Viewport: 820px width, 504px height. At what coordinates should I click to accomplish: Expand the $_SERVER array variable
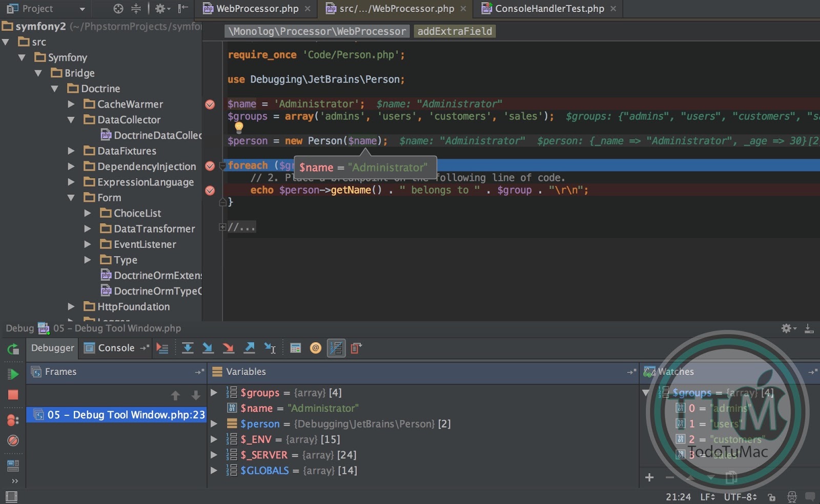[x=214, y=455]
